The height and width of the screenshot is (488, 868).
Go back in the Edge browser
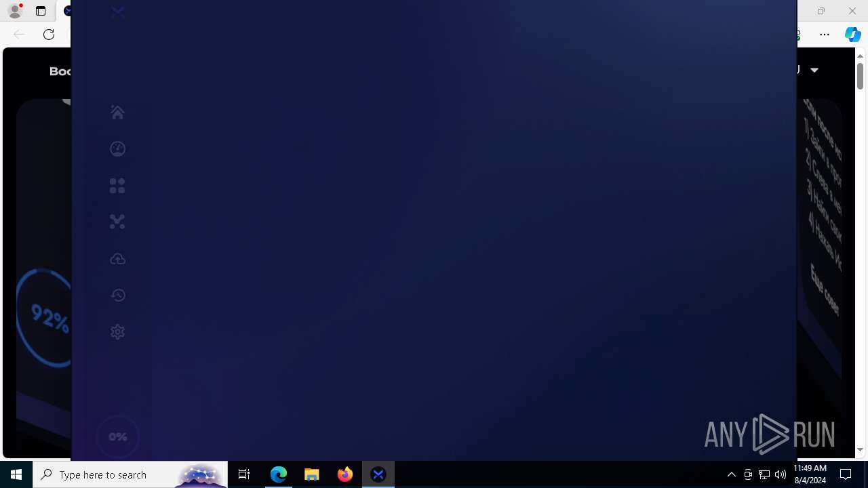click(x=19, y=34)
